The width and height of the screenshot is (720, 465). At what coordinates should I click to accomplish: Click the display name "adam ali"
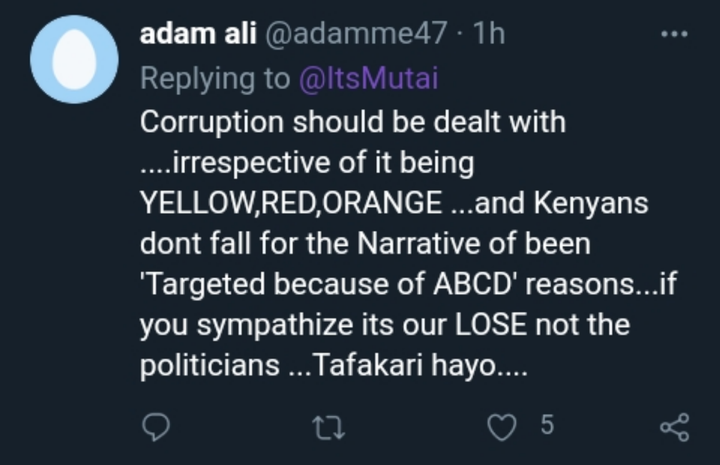pos(197,34)
